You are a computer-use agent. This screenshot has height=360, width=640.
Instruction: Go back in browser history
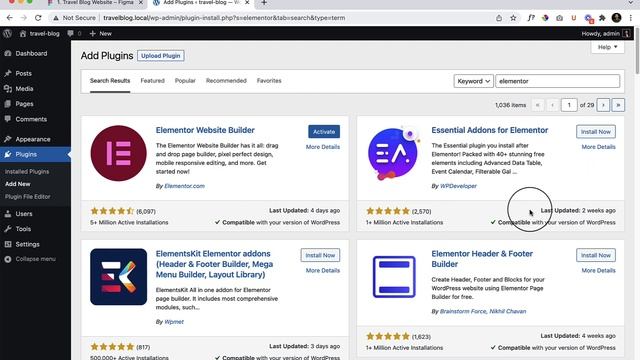pos(10,18)
